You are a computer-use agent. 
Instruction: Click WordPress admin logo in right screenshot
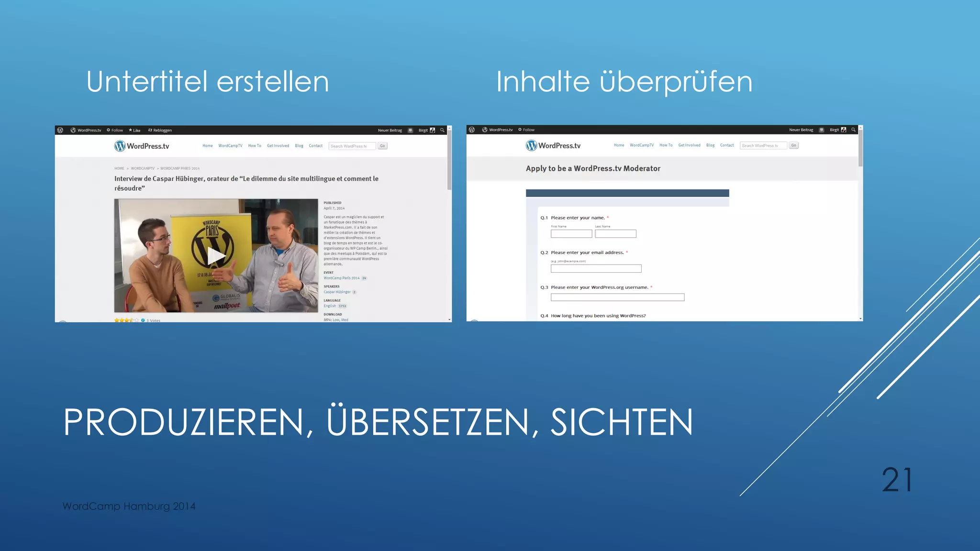[471, 130]
